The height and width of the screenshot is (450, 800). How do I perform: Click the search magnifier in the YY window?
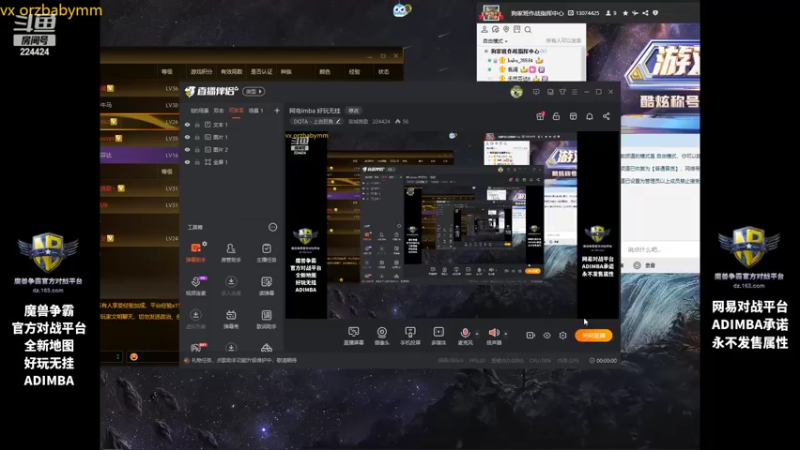click(528, 30)
